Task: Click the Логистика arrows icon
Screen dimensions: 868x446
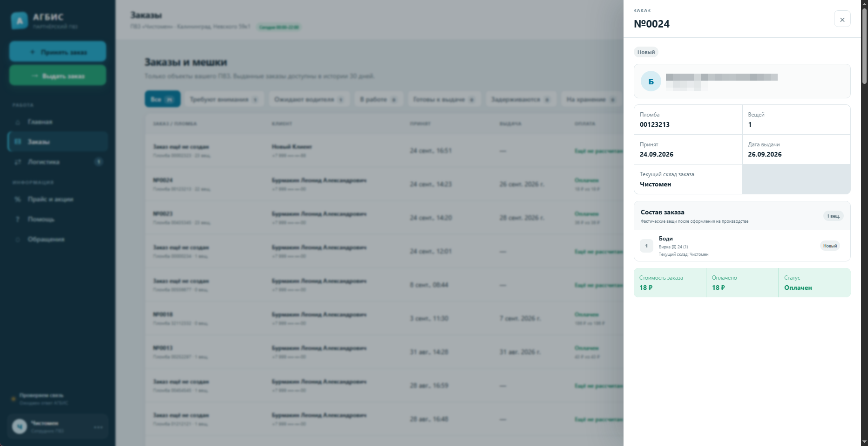Action: click(18, 162)
